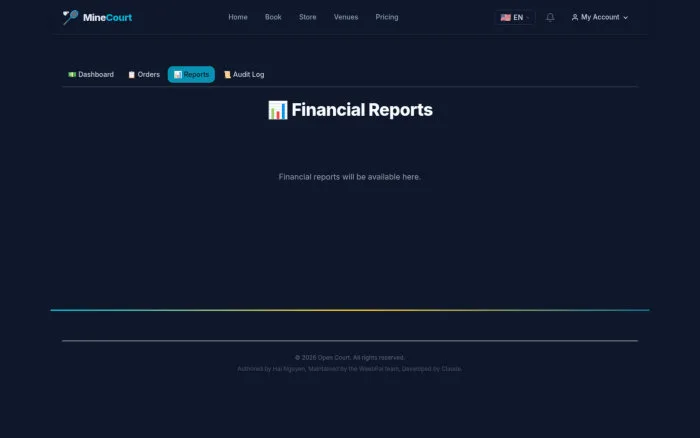Image resolution: width=700 pixels, height=438 pixels.
Task: Open the Book nav item
Action: (273, 17)
